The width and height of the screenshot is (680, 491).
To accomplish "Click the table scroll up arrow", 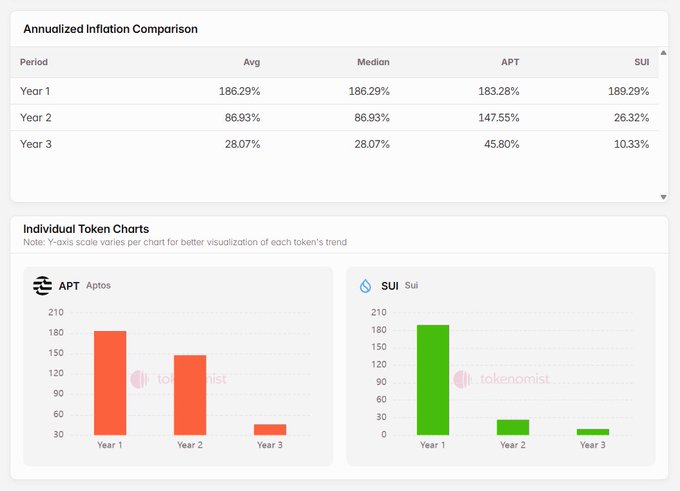I will (663, 52).
